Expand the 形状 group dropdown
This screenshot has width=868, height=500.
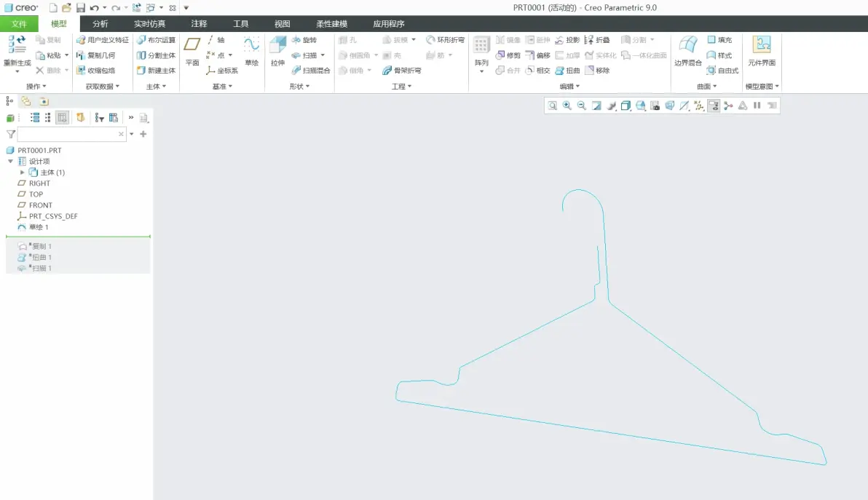[299, 87]
